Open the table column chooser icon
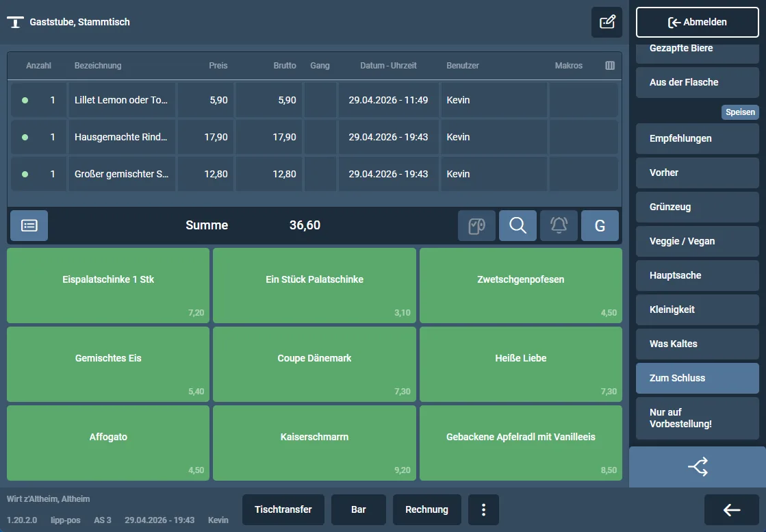 point(610,66)
